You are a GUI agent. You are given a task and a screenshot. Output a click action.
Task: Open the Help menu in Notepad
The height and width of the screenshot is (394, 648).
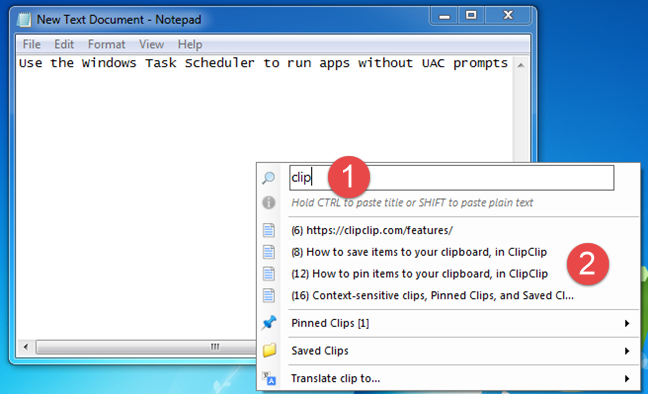pos(190,44)
